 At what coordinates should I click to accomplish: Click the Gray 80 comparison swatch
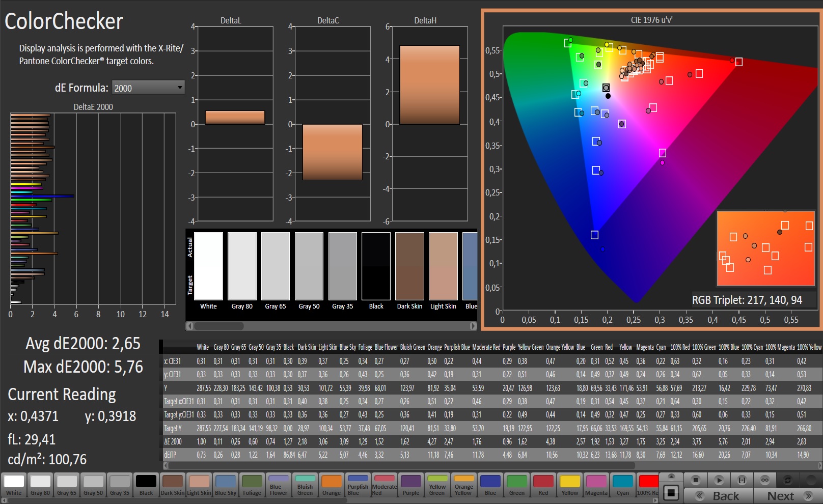242,266
